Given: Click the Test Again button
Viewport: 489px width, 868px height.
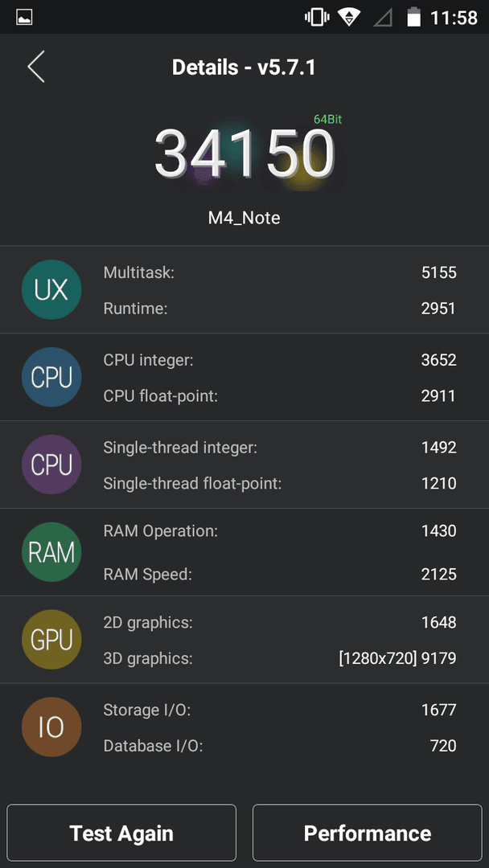Looking at the screenshot, I should [121, 833].
